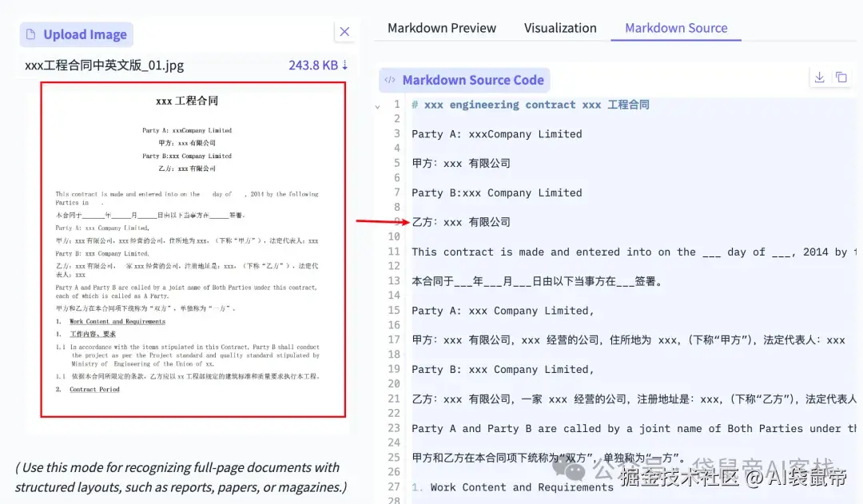Click the download icon above the code panel
This screenshot has width=863, height=504.
tap(819, 77)
